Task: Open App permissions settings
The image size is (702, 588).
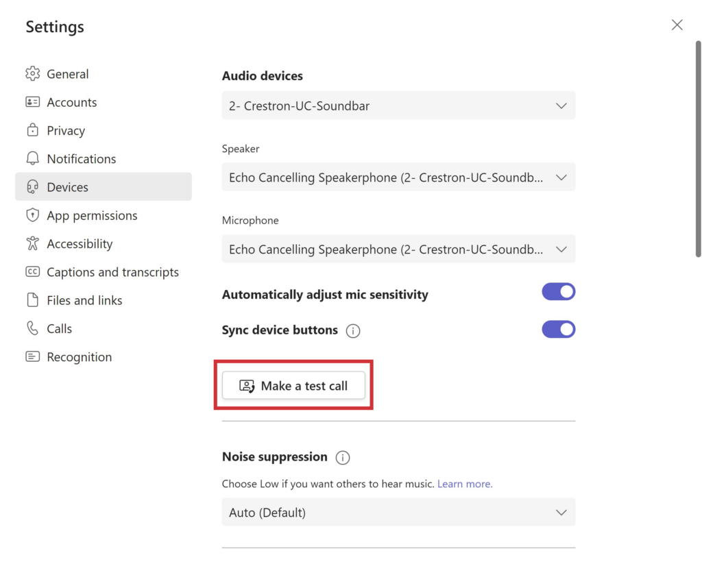Action: pyautogui.click(x=104, y=215)
